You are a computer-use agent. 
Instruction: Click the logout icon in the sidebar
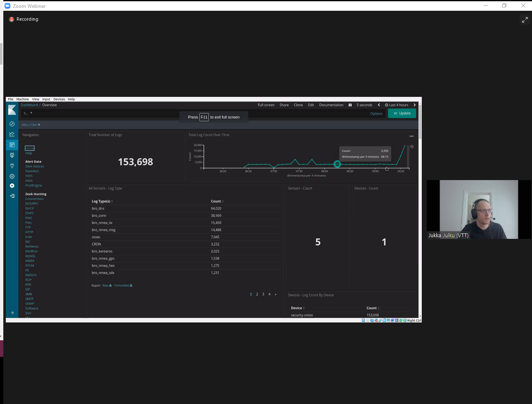[12, 196]
